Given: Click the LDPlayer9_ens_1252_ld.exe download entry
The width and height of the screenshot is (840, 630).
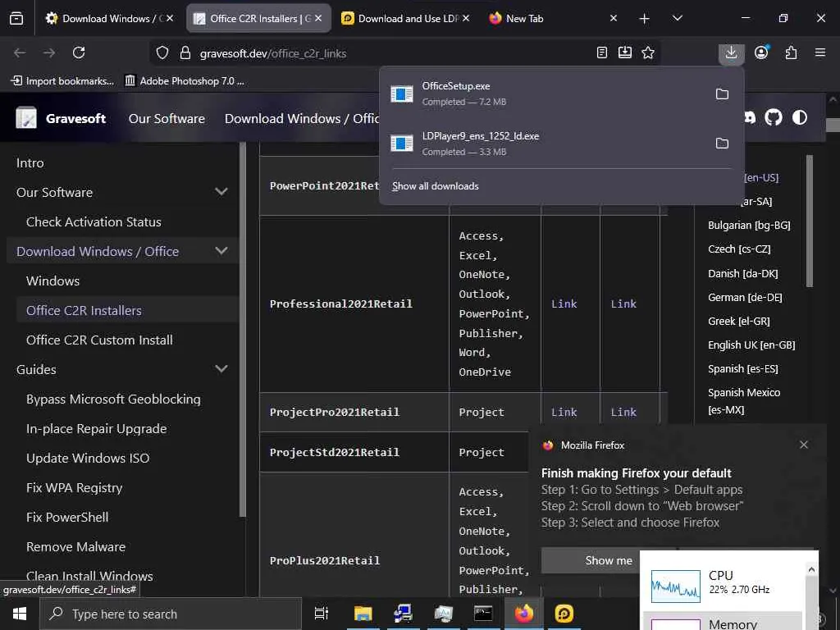Looking at the screenshot, I should (546, 144).
